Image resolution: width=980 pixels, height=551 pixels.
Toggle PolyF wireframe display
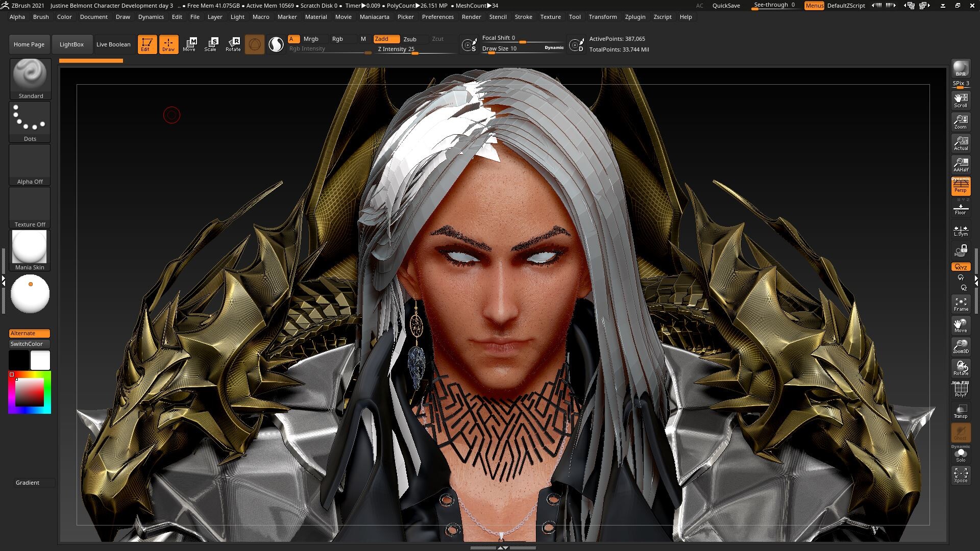tap(961, 389)
